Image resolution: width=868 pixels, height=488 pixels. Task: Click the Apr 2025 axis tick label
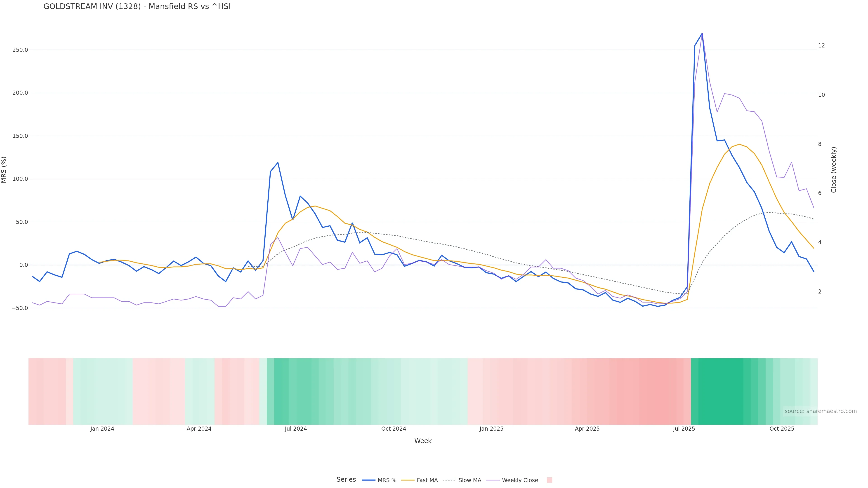pos(587,429)
